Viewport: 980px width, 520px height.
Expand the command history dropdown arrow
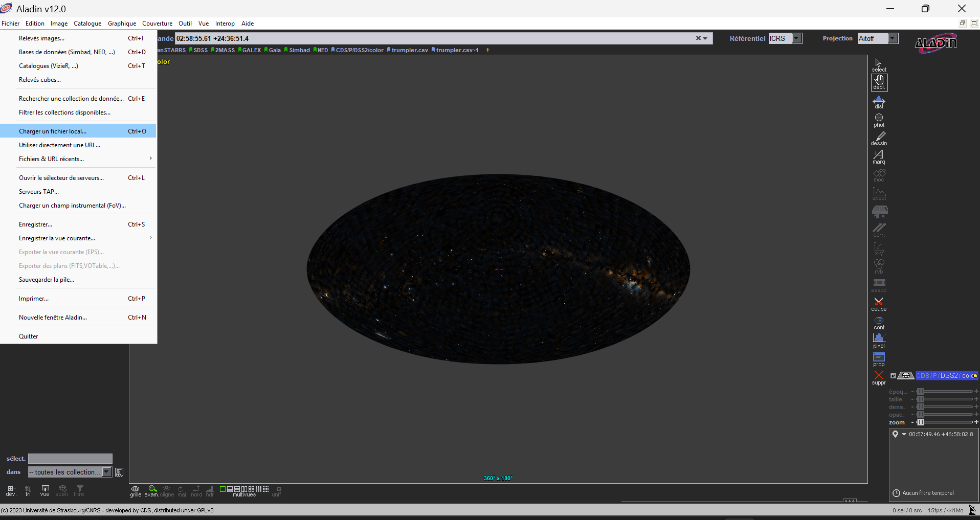click(x=705, y=38)
